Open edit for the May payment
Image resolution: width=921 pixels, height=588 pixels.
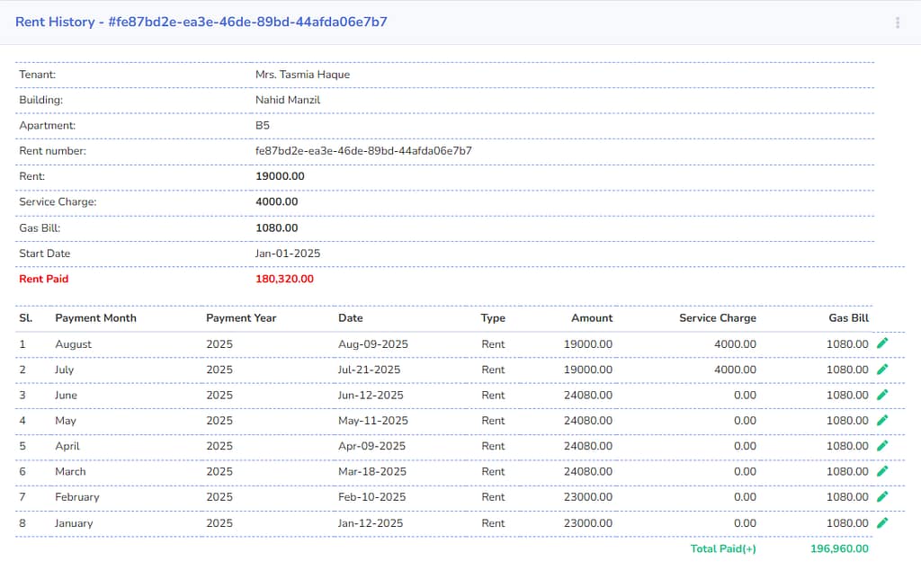point(882,421)
